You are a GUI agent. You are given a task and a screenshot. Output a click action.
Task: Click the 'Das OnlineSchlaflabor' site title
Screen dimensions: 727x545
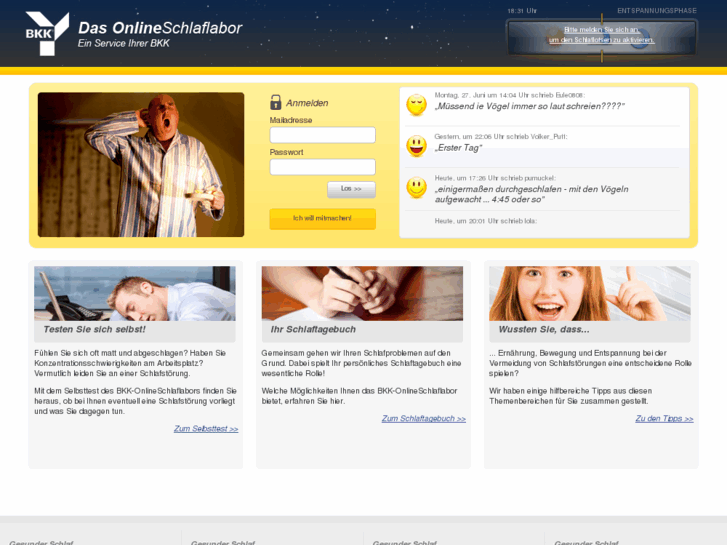(x=160, y=28)
